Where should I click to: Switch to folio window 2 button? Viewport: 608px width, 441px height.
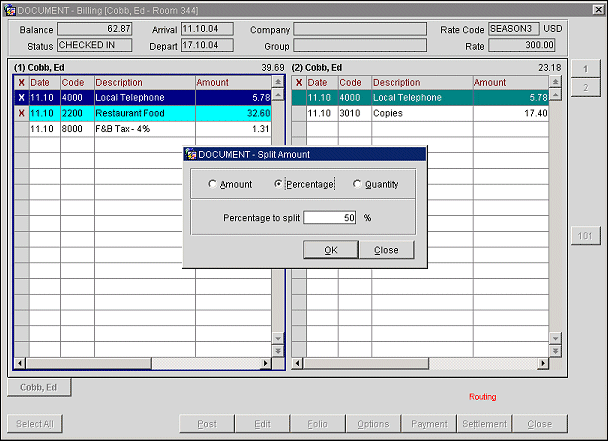coord(585,87)
